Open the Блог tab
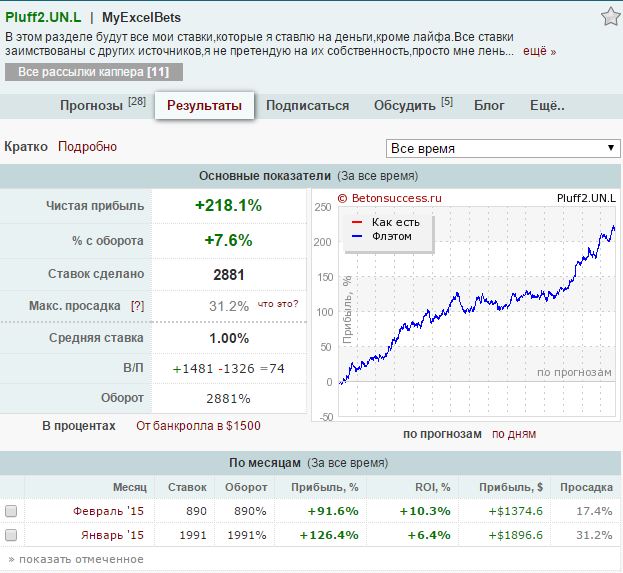This screenshot has height=573, width=623. [489, 105]
